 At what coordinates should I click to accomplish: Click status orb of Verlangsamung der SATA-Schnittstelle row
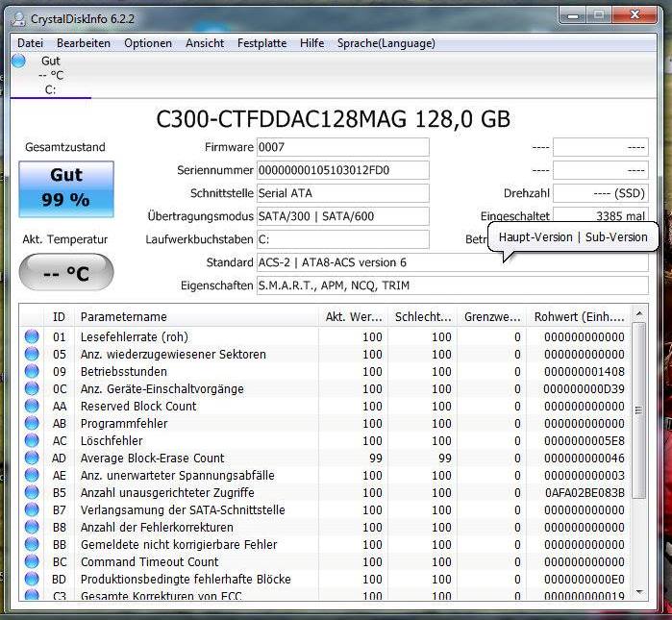[32, 509]
